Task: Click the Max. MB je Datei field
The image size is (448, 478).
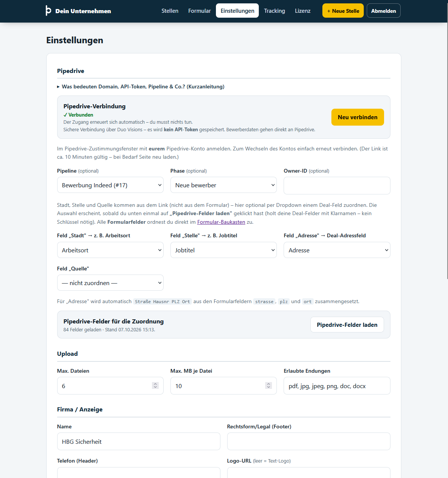Action: [x=223, y=386]
